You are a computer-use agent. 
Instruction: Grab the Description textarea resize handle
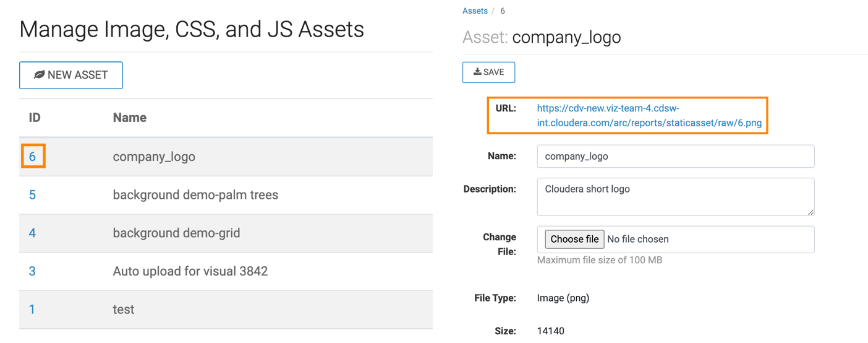click(x=810, y=212)
